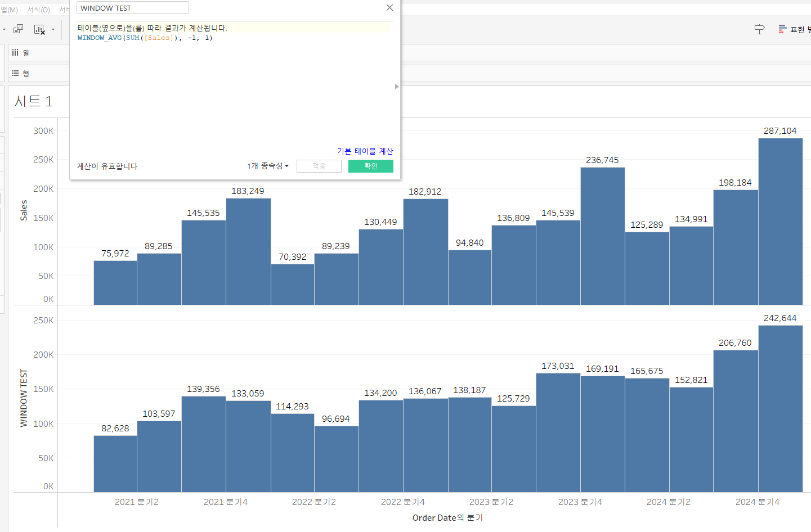This screenshot has height=532, width=811.
Task: Expand the function list side arrow
Action: [x=397, y=87]
